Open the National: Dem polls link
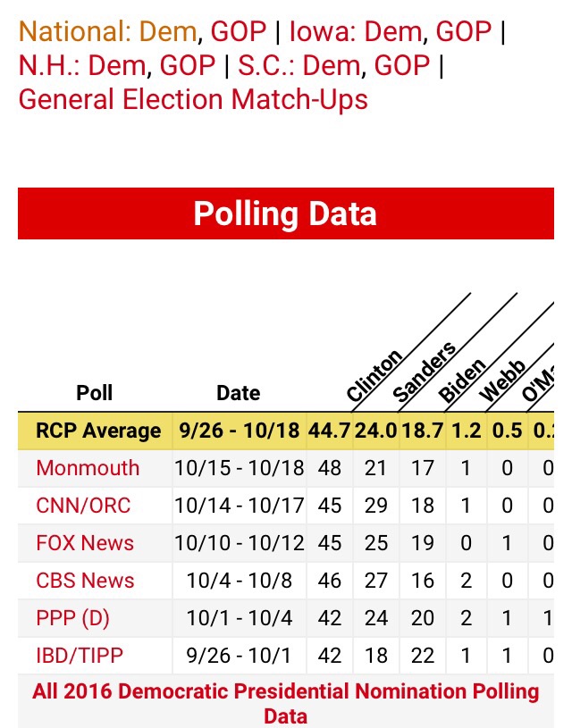This screenshot has height=728, width=572. click(x=107, y=32)
